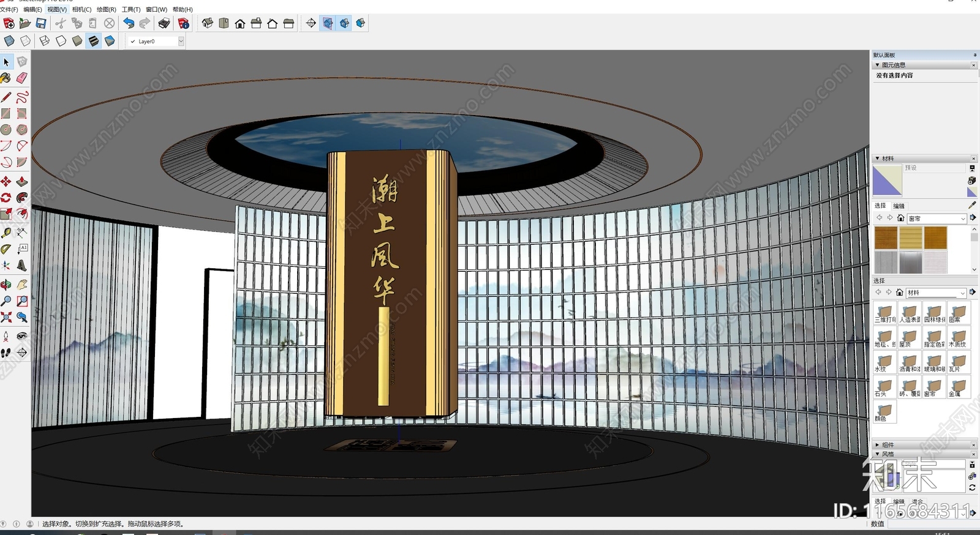The height and width of the screenshot is (535, 980).
Task: Open the Layer0 layer dropdown
Action: tap(181, 41)
